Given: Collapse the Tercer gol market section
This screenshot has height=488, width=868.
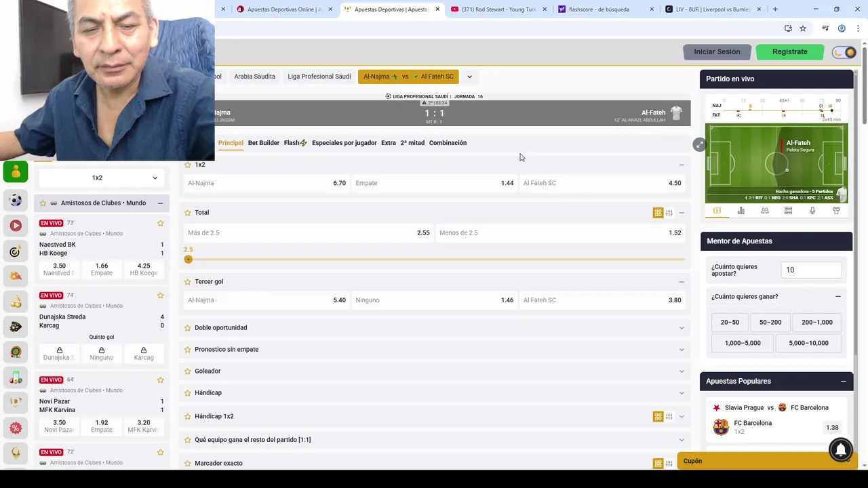Looking at the screenshot, I should [x=682, y=282].
